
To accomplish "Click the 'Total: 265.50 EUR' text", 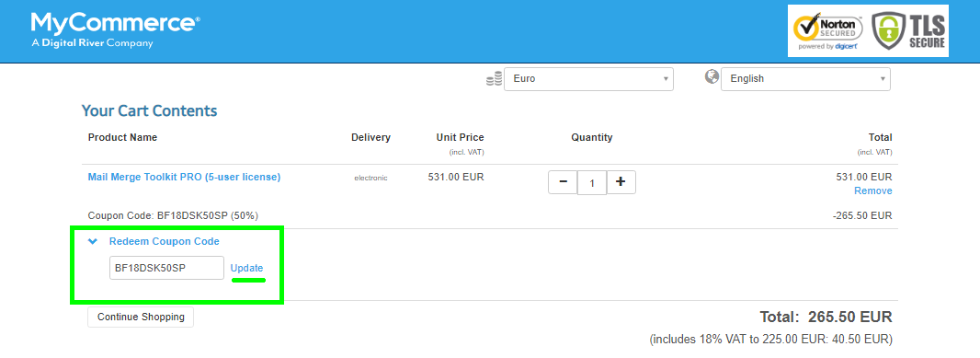I will [826, 317].
